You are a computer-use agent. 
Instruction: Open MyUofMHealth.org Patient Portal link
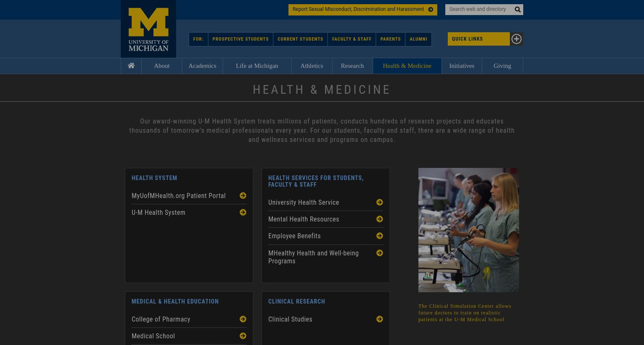(179, 196)
